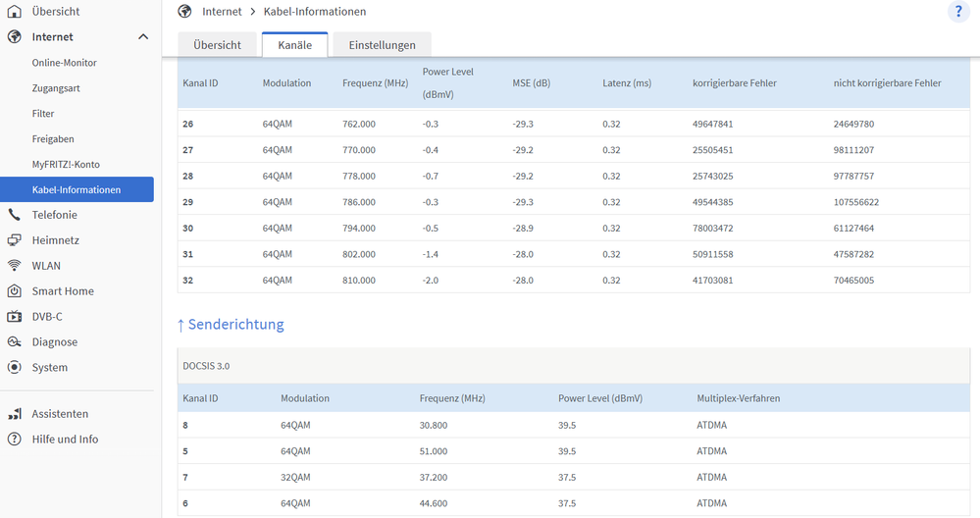
Task: Open the Freigaben menu entry
Action: (x=53, y=139)
